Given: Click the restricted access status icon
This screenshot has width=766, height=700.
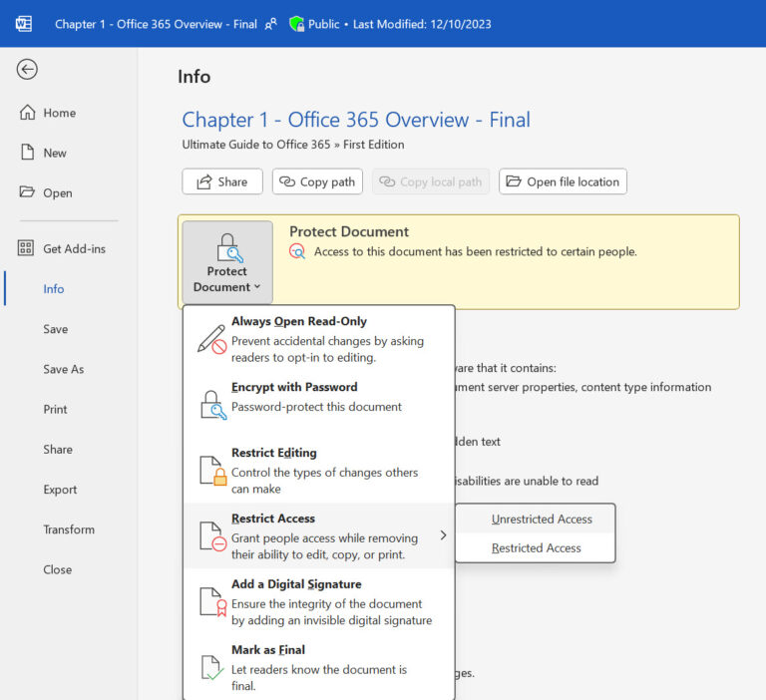Looking at the screenshot, I should [x=297, y=251].
